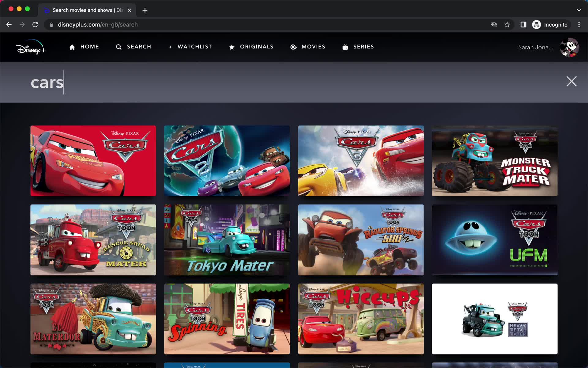Open the Spinning Cars Toon thumbnail
The height and width of the screenshot is (368, 588).
[227, 319]
